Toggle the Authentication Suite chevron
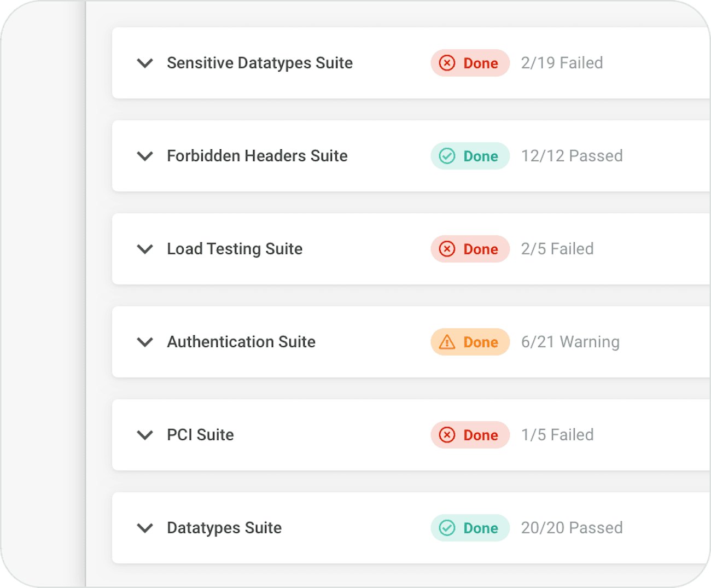 (x=145, y=342)
